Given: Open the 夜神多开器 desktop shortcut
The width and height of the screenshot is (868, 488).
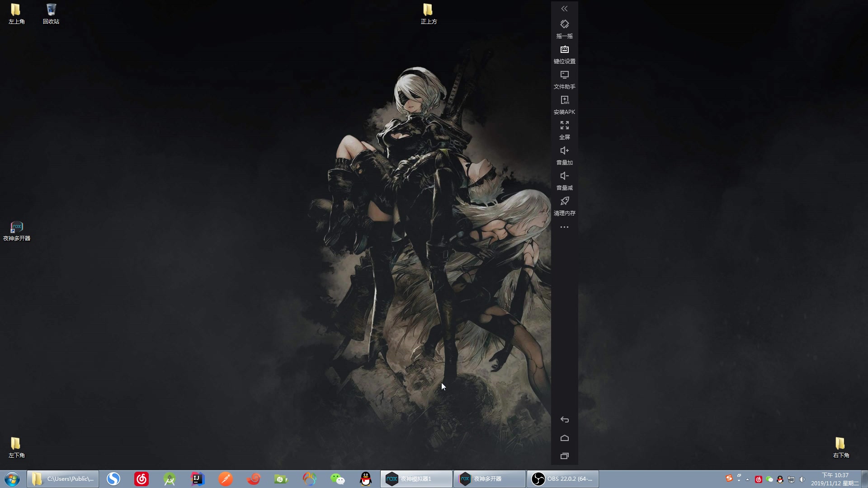Looking at the screenshot, I should 16,227.
